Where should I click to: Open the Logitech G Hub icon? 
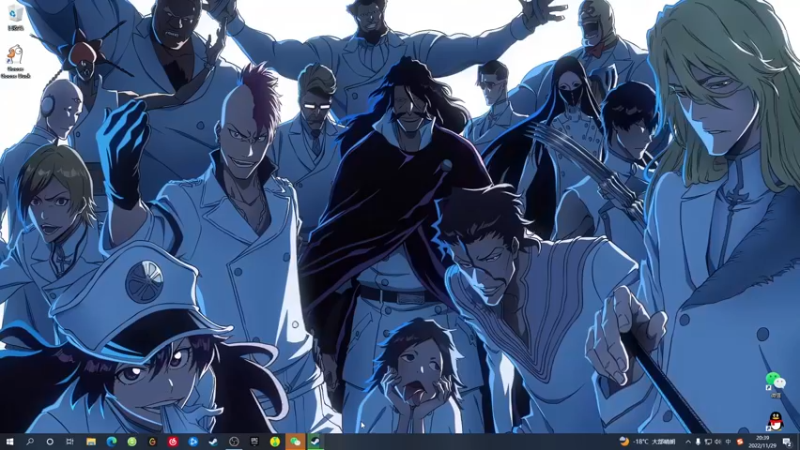click(152, 441)
